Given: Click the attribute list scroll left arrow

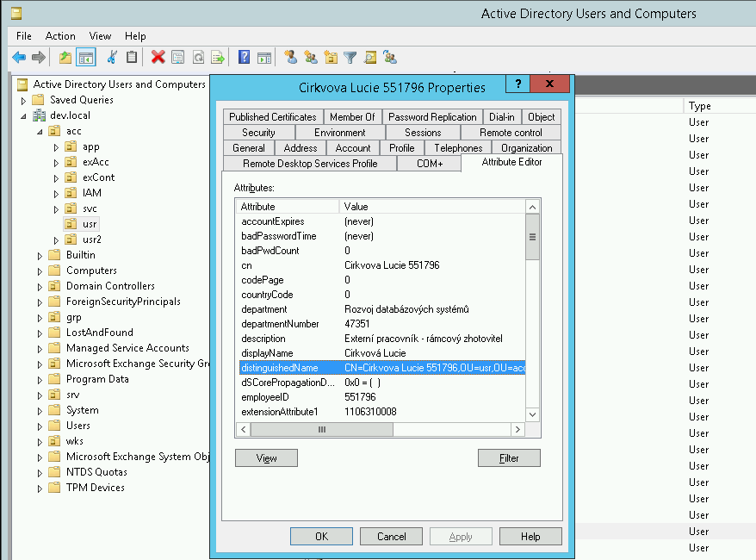Looking at the screenshot, I should pos(244,429).
